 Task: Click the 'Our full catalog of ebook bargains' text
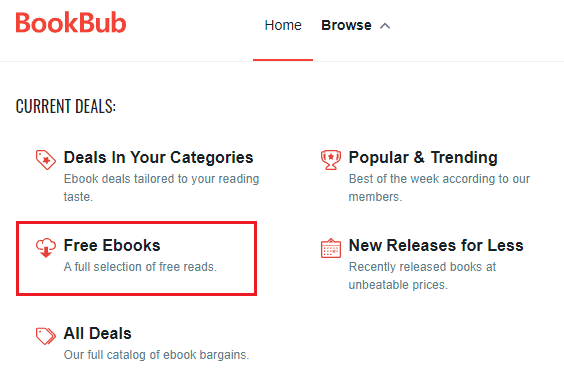click(156, 355)
